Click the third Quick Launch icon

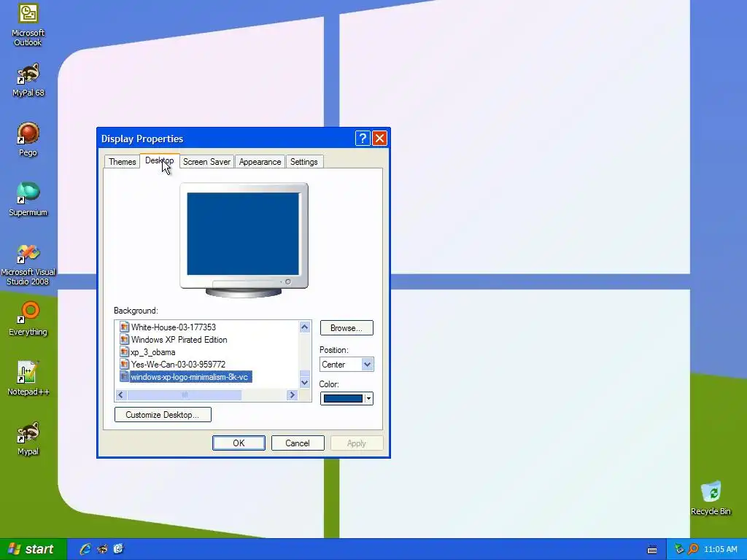tap(118, 549)
